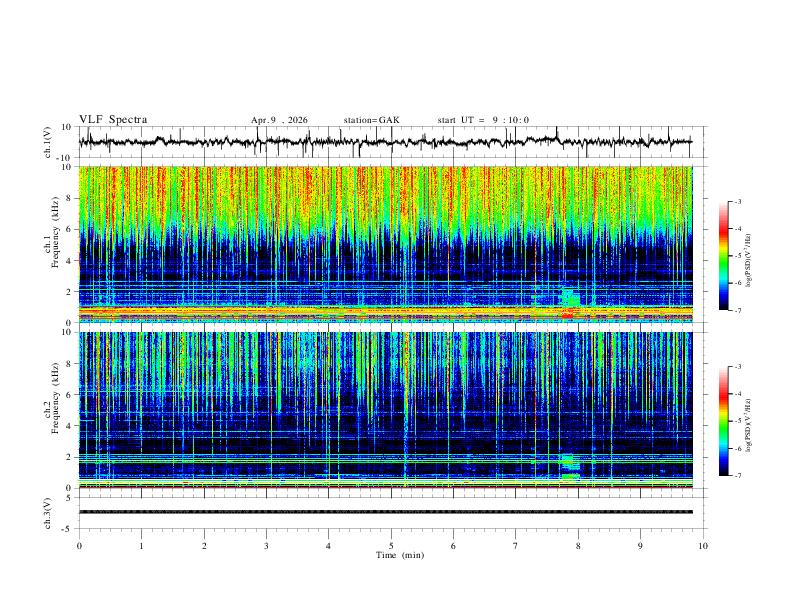
Task: Click the "8" kHz tick of ch.2 spectrogram
Action: point(71,364)
